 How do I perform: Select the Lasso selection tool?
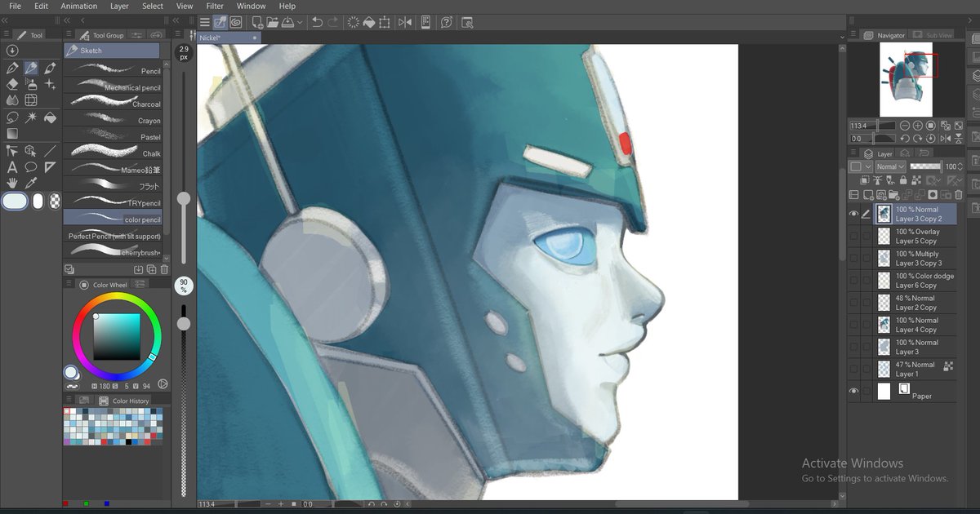pyautogui.click(x=12, y=117)
